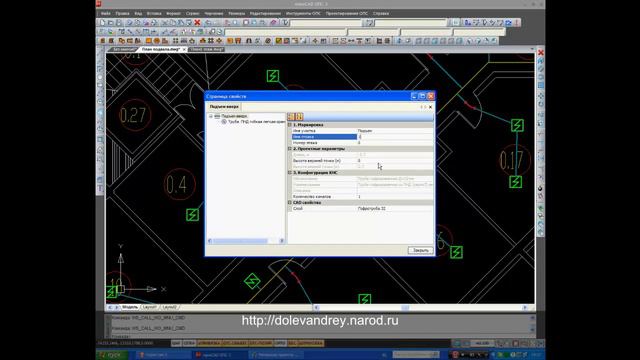The height and width of the screenshot is (360, 640).
Task: Click the Save toolbar icon
Action: (x=119, y=22)
